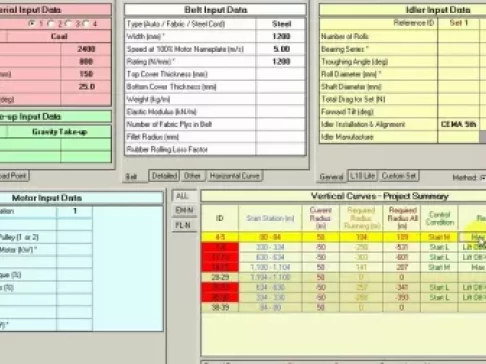Click the EMM filter button
This screenshot has height=364, width=486.
(x=184, y=210)
